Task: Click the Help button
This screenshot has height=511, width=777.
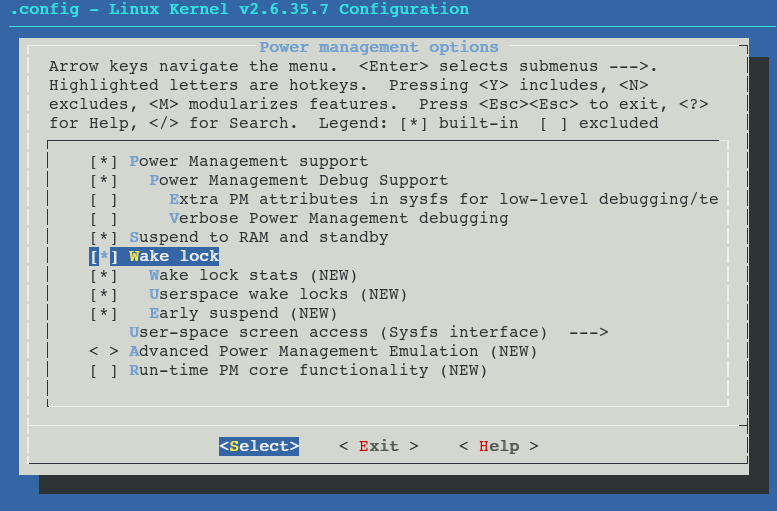Action: pos(499,446)
